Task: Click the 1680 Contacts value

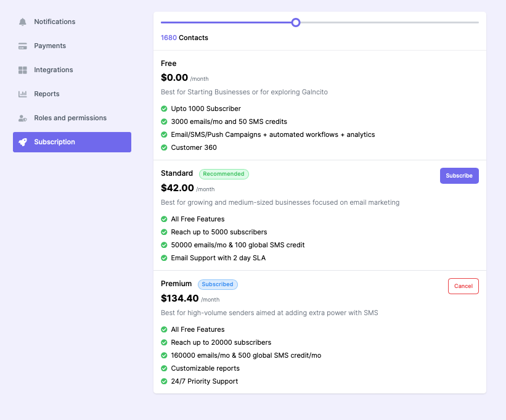Action: coord(184,38)
